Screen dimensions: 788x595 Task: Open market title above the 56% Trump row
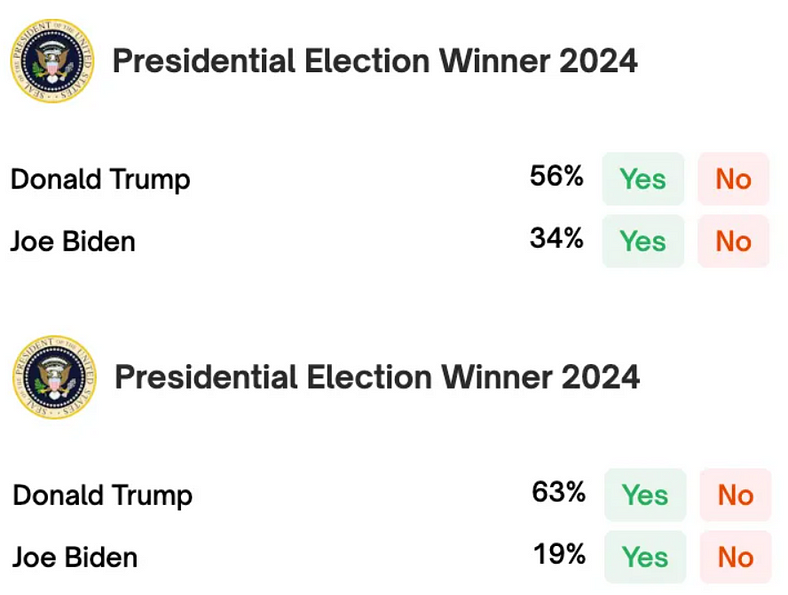pyautogui.click(x=375, y=61)
